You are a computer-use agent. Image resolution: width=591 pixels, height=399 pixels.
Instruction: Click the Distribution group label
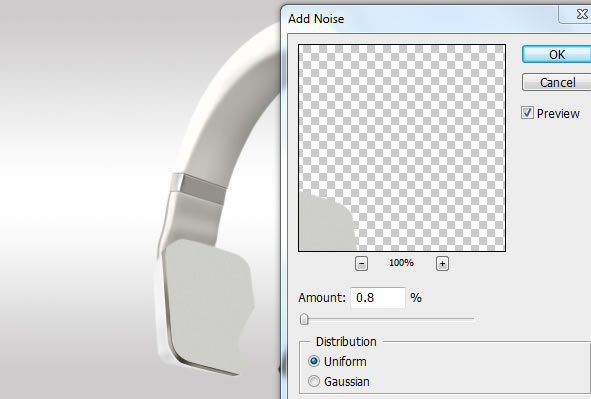(x=346, y=342)
